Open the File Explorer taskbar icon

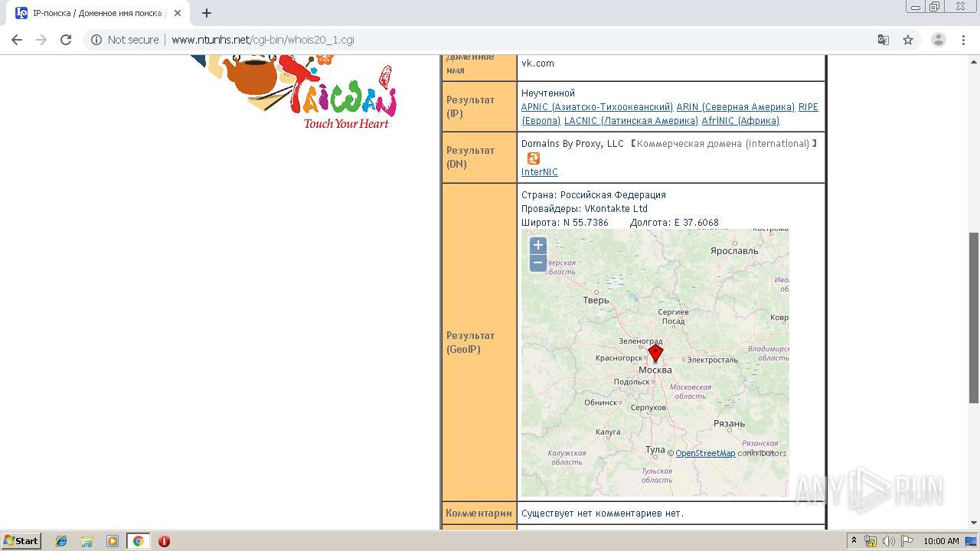(87, 541)
